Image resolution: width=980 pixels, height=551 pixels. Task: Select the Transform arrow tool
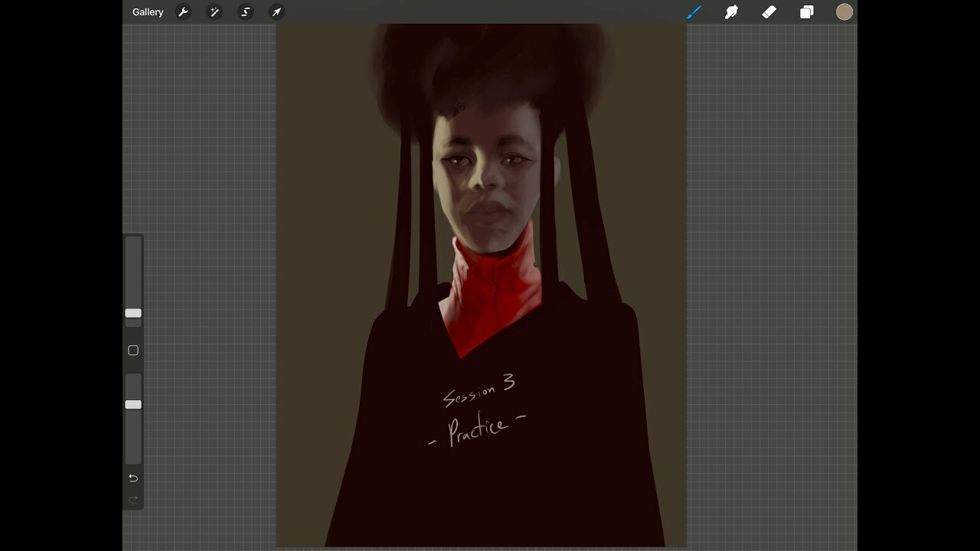pyautogui.click(x=276, y=11)
